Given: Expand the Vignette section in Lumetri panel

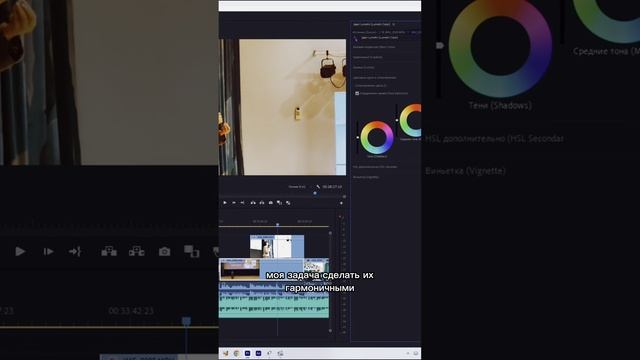Looking at the screenshot, I should click(x=366, y=177).
